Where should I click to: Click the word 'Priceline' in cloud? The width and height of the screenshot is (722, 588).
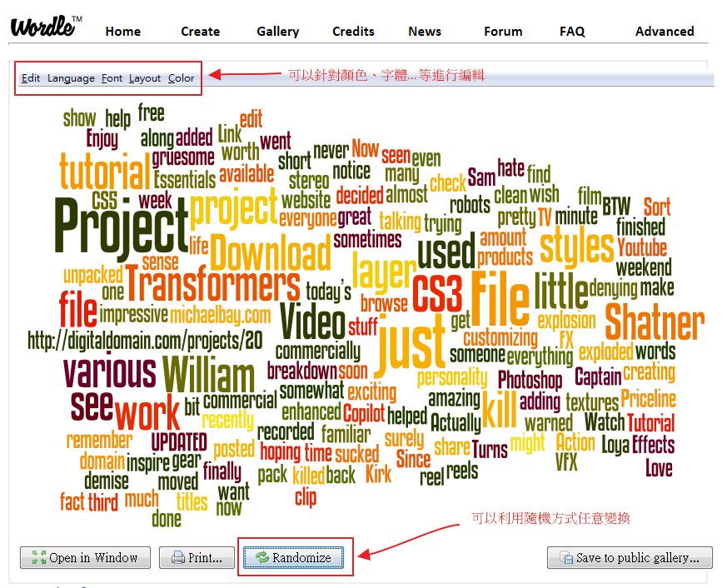click(649, 399)
